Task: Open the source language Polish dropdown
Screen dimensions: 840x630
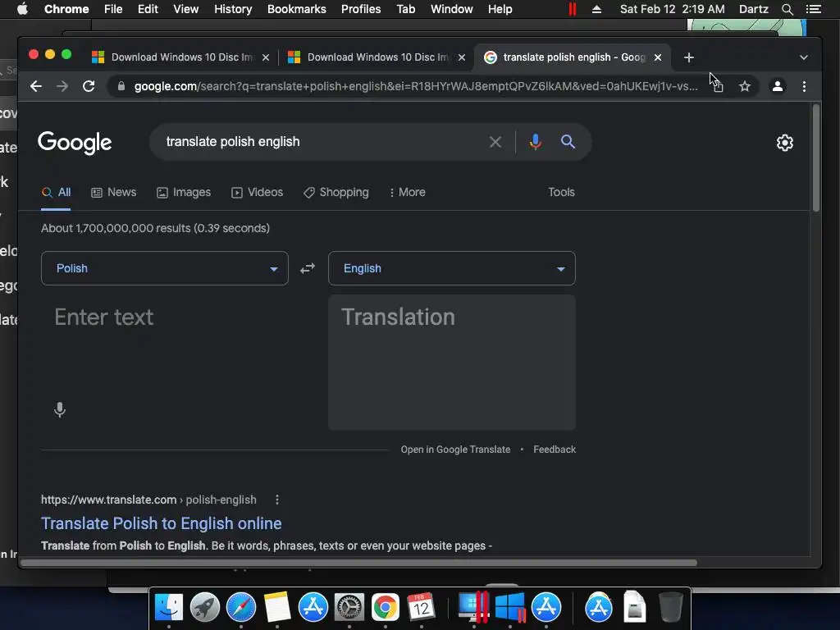Action: coord(164,268)
